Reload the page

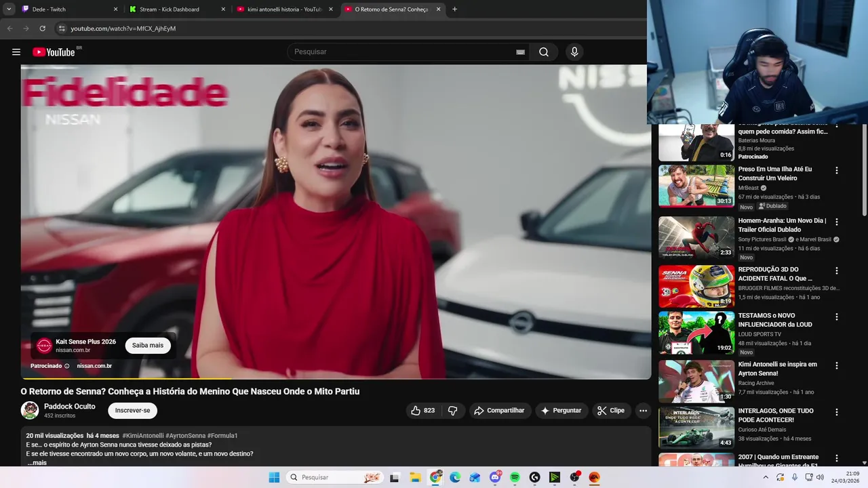pos(42,28)
